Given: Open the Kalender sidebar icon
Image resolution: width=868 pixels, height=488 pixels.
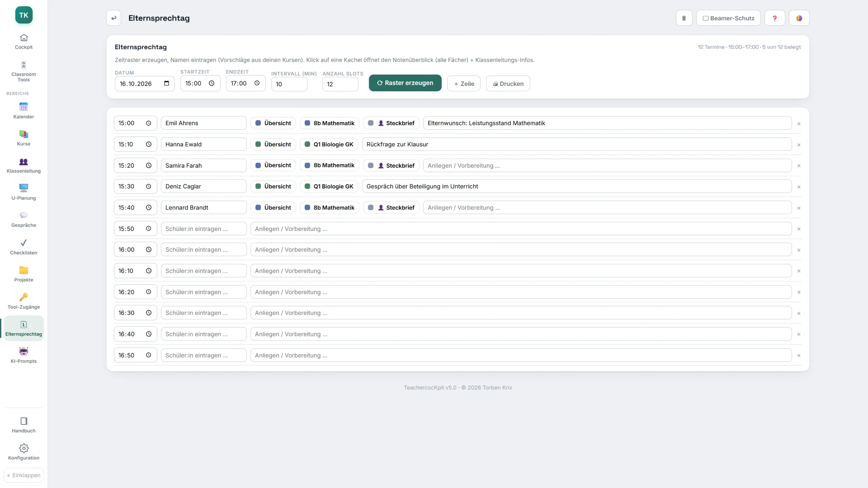Looking at the screenshot, I should coord(24,107).
